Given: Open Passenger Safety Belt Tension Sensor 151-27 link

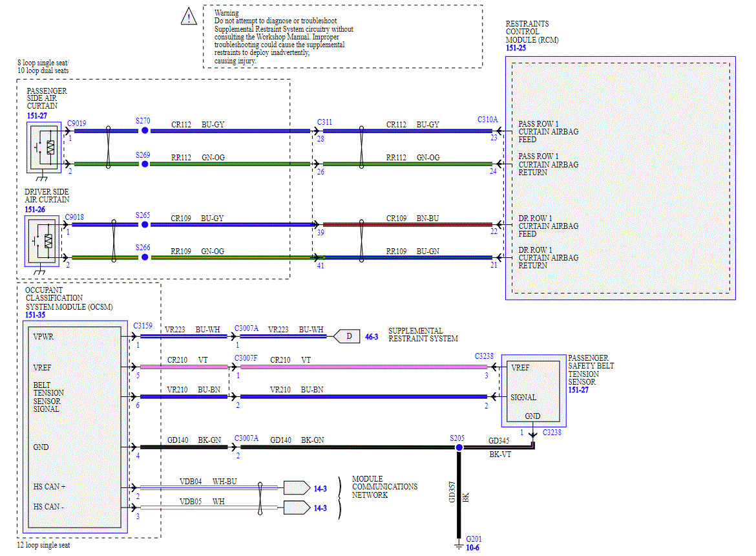Looking at the screenshot, I should pyautogui.click(x=578, y=390).
